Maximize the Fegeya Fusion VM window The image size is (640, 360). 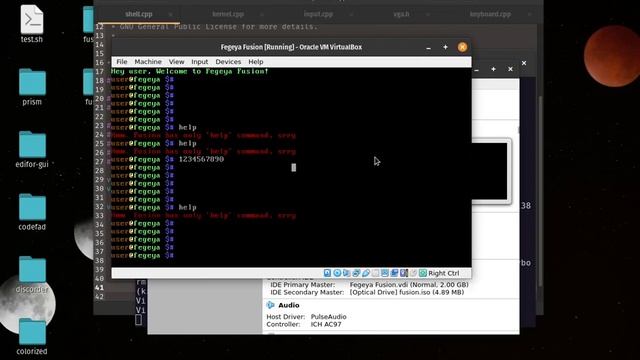coord(445,47)
